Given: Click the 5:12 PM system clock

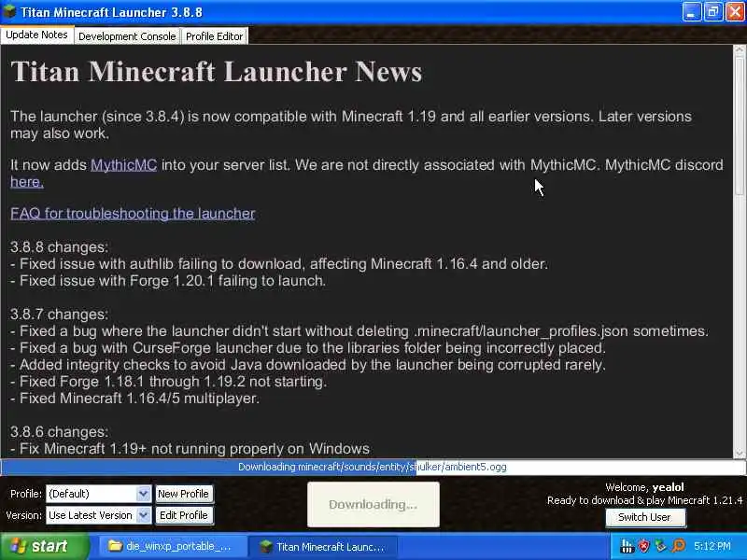Looking at the screenshot, I should 712,546.
